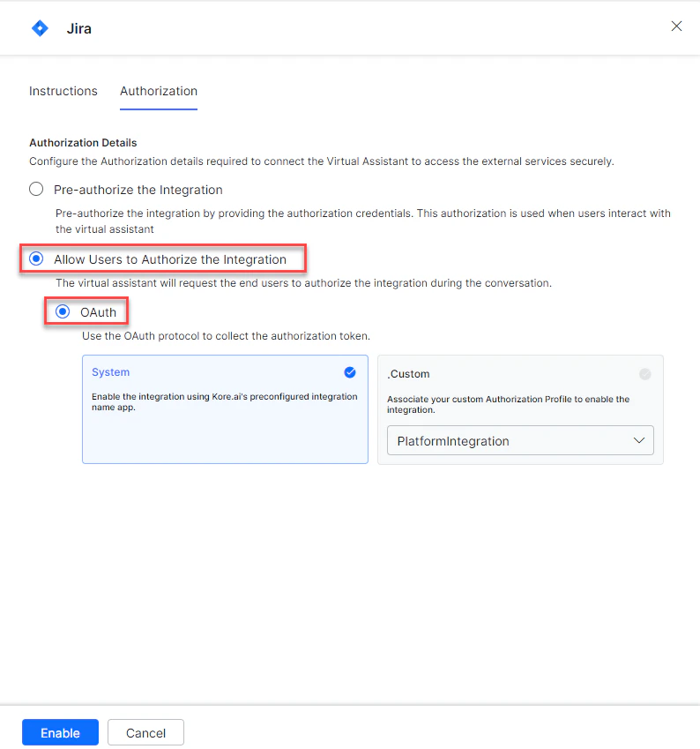The image size is (700, 749).
Task: Switch to the Authorization tab
Action: click(x=158, y=91)
